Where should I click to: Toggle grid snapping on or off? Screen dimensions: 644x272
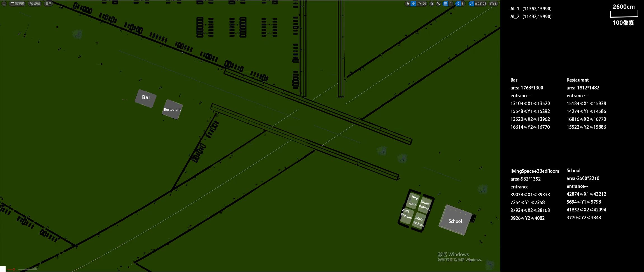click(x=445, y=4)
